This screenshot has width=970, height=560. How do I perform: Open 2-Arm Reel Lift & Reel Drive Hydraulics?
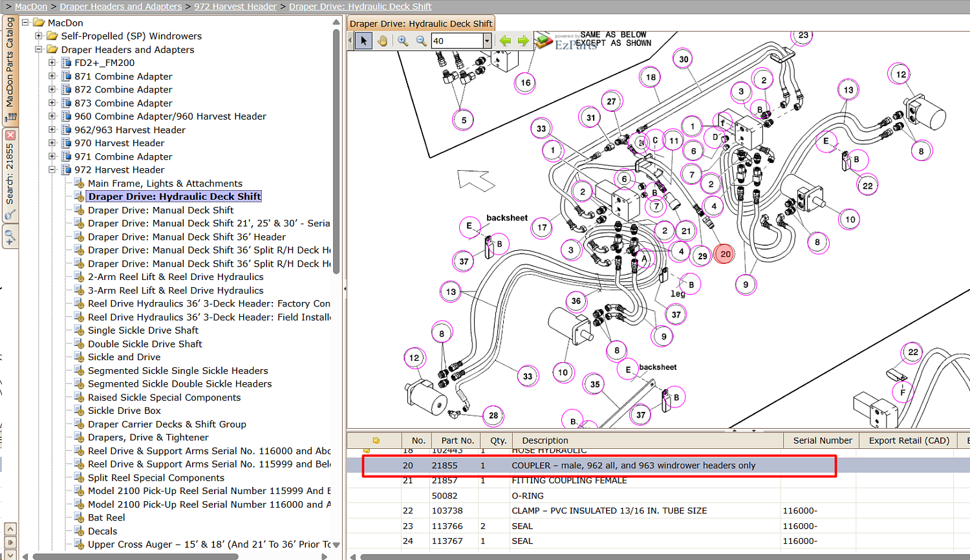click(176, 277)
